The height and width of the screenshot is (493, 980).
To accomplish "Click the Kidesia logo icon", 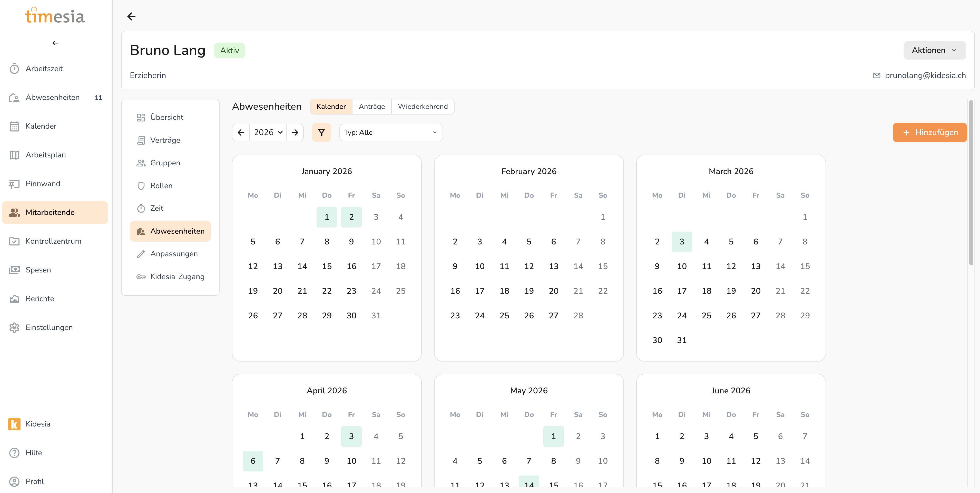I will (x=14, y=424).
